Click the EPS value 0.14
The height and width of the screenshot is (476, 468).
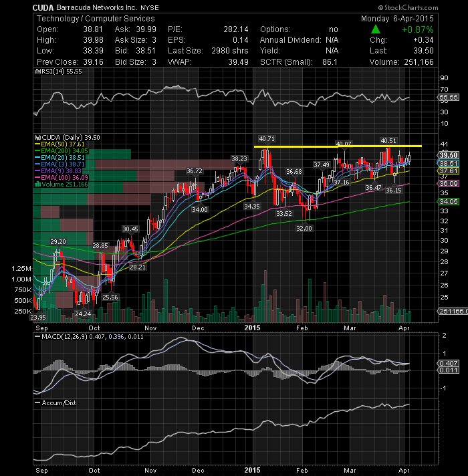241,40
